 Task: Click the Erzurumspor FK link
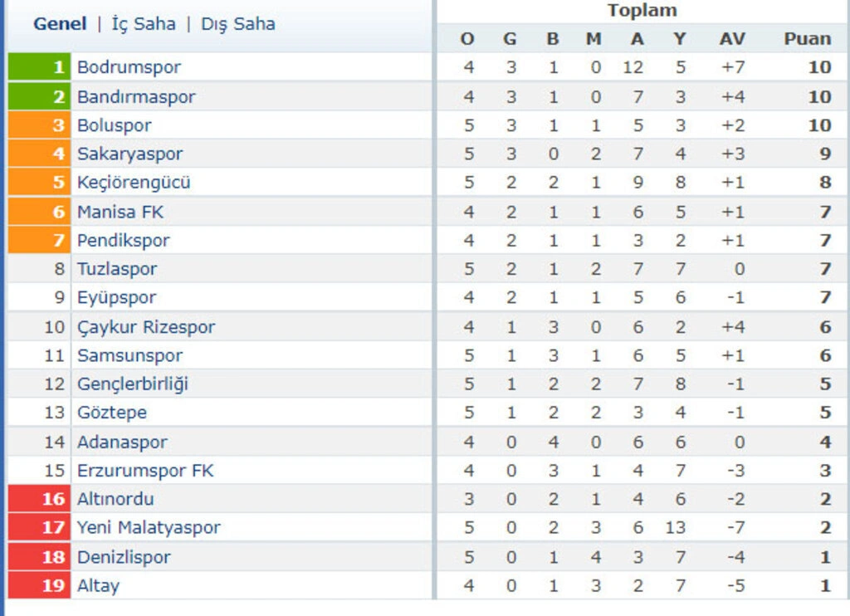coord(146,470)
